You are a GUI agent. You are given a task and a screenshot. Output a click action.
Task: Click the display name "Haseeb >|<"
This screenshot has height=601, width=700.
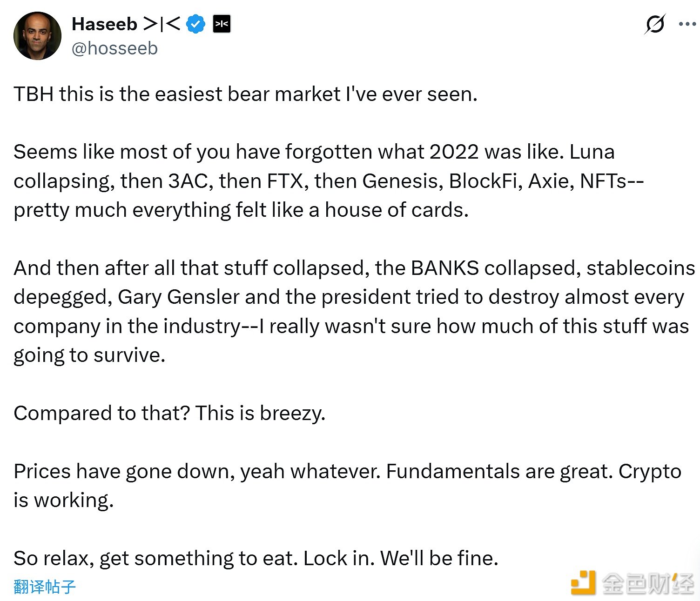[126, 24]
